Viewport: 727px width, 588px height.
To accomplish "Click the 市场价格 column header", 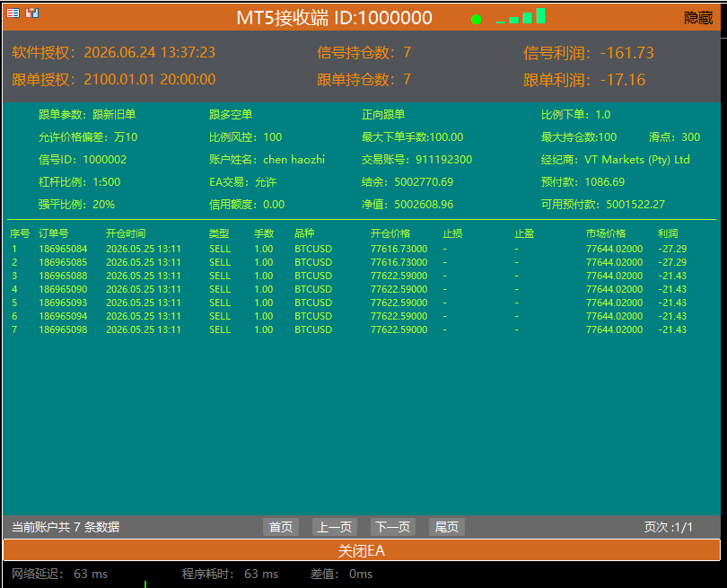I will (606, 233).
